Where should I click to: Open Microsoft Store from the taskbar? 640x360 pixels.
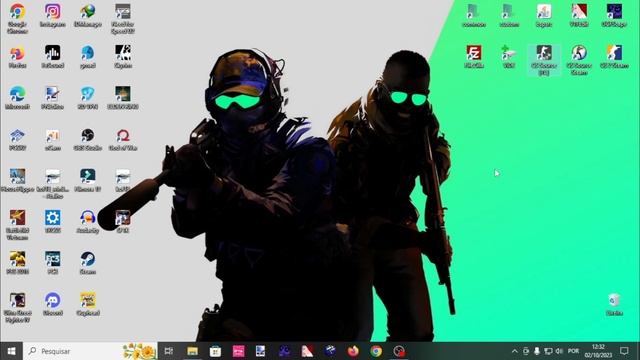[x=215, y=351]
